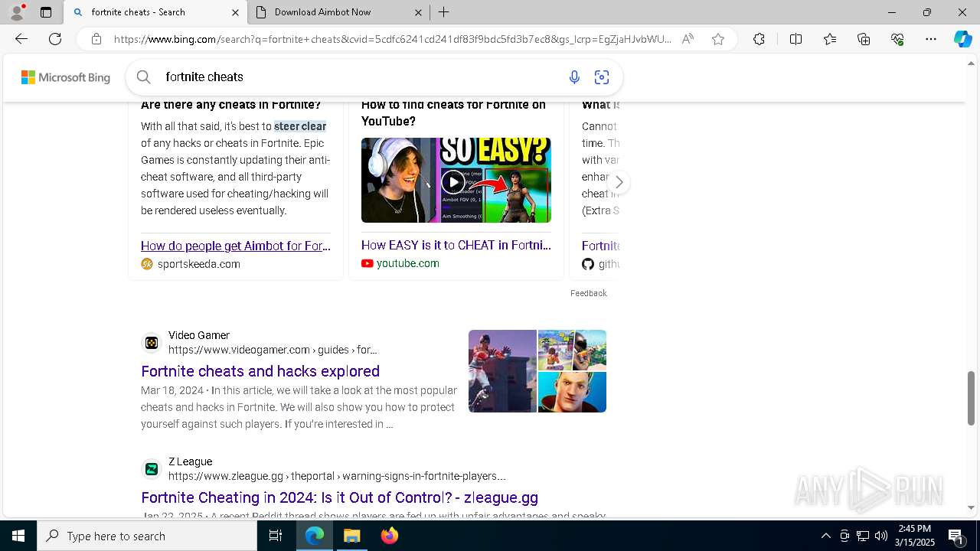Open youtube.com source link
The height and width of the screenshot is (551, 980).
407,263
